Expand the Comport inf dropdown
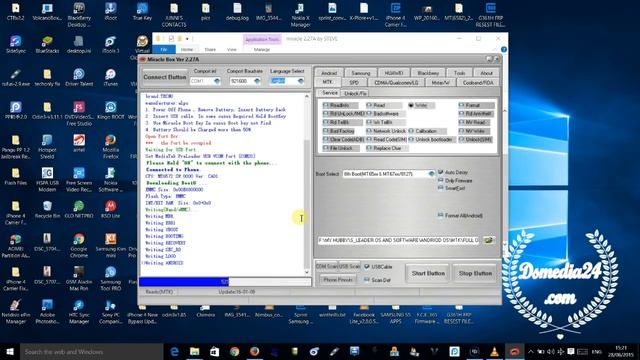The image size is (640, 360). (x=217, y=81)
